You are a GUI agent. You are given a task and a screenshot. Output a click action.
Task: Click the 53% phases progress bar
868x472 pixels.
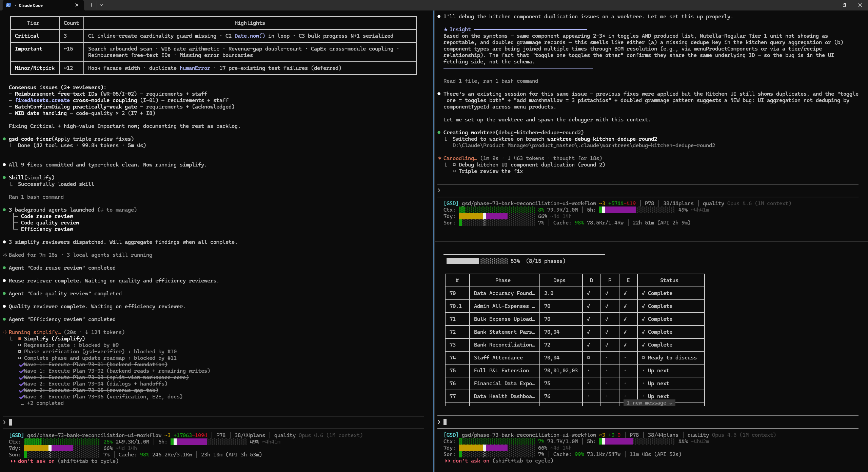(477, 261)
